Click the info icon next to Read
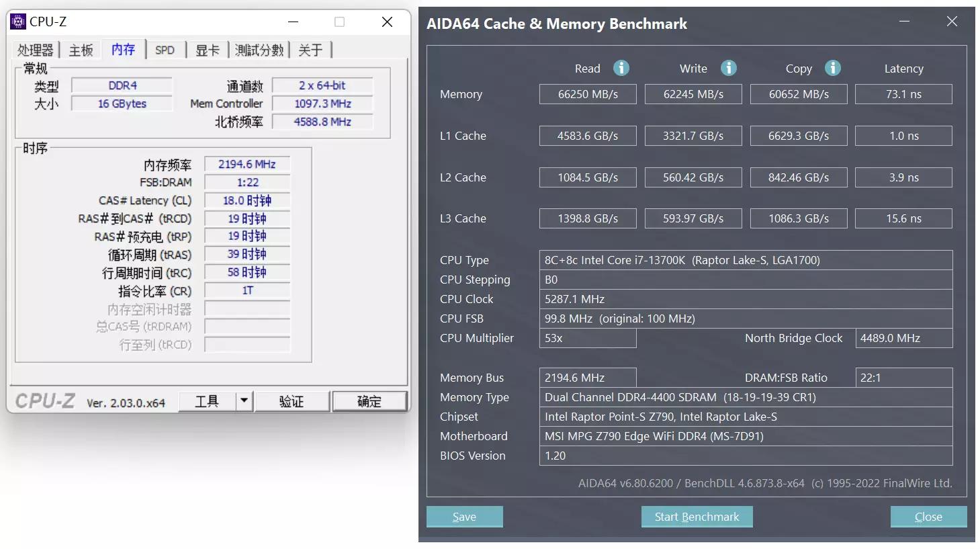This screenshot has width=980, height=549. pos(621,68)
